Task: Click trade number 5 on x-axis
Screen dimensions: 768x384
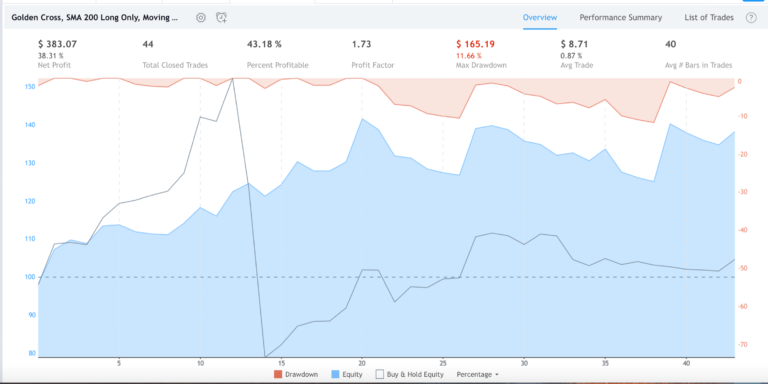Action: pos(119,364)
